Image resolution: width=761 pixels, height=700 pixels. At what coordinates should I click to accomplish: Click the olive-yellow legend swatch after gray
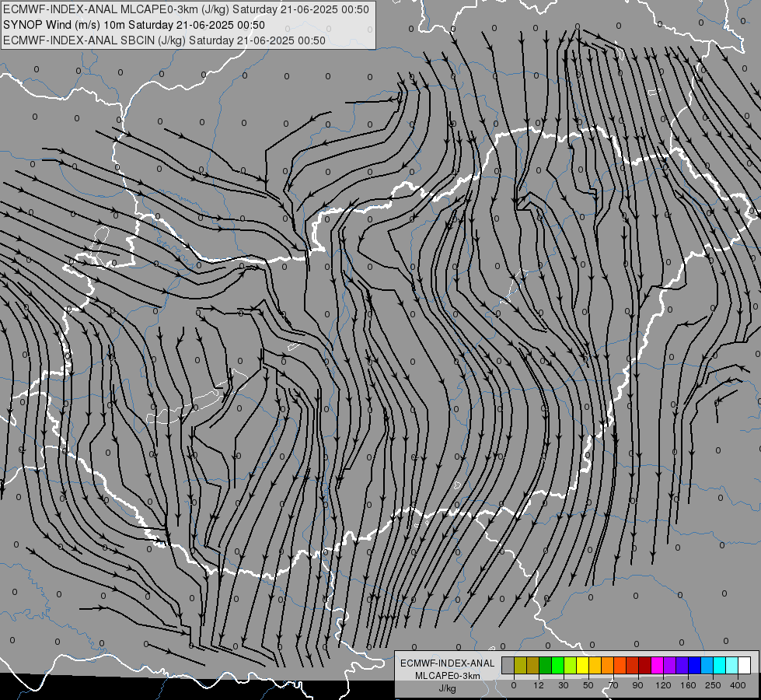tap(520, 665)
